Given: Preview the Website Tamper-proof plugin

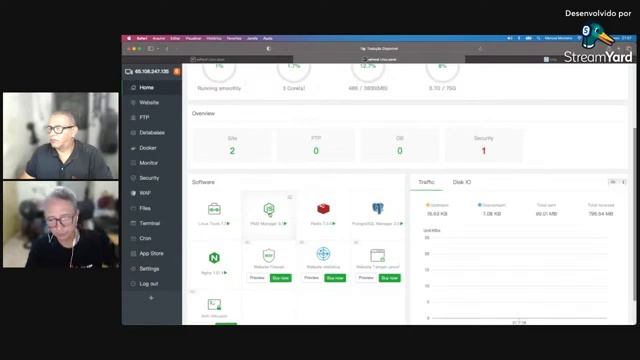Looking at the screenshot, I should 366,278.
